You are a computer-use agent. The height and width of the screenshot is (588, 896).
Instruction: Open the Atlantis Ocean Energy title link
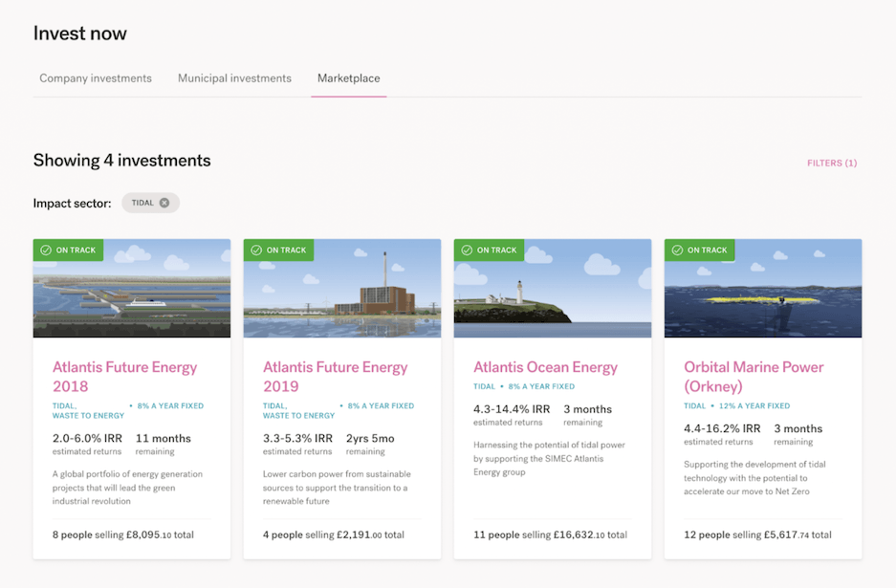[x=545, y=367]
